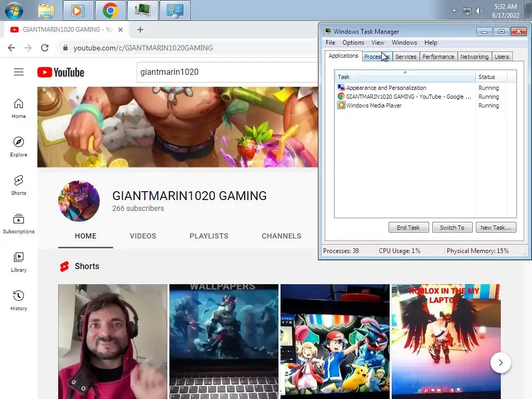The height and width of the screenshot is (399, 532).
Task: Click the End Task button
Action: [408, 228]
